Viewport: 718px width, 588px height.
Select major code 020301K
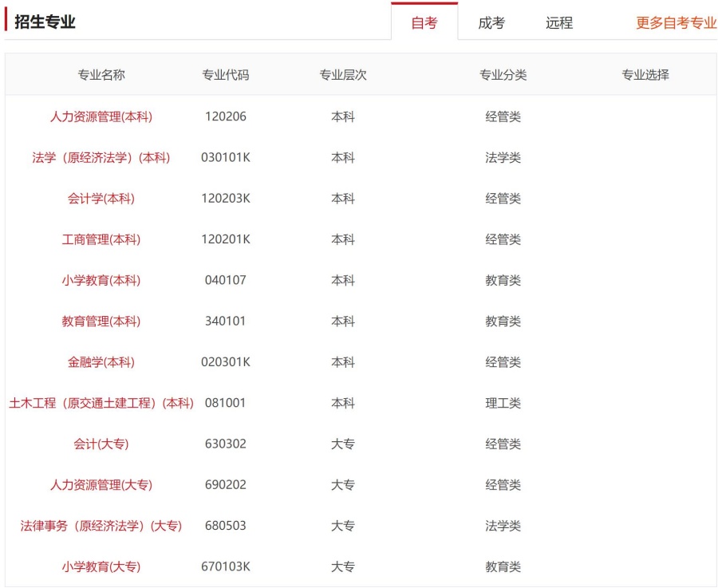(x=226, y=361)
